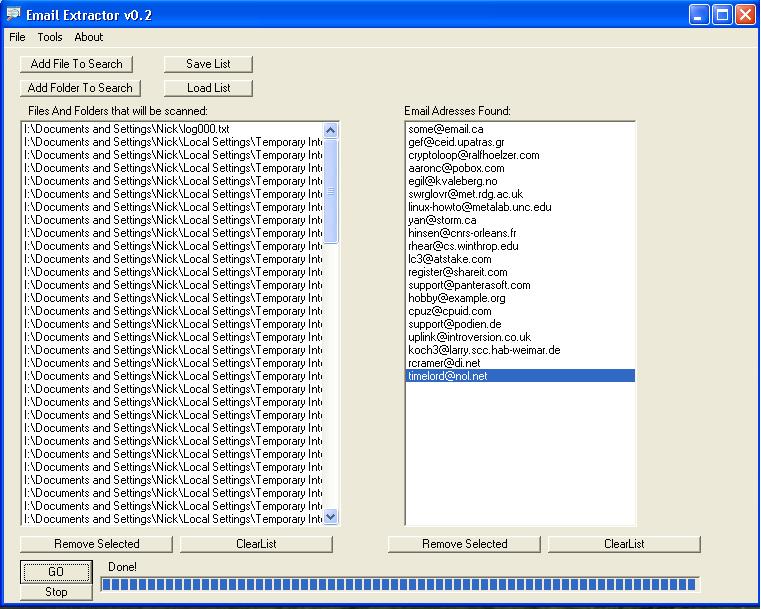Start scanning with the GO button
The image size is (761, 609).
coord(56,572)
